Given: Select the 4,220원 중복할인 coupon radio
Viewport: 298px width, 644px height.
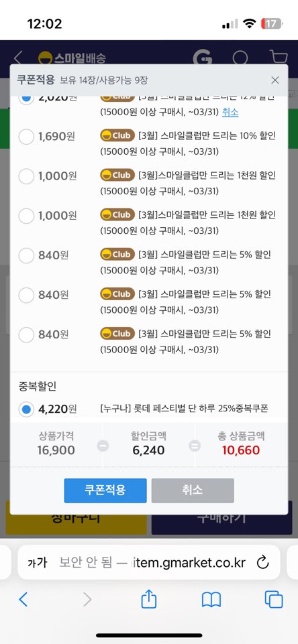Looking at the screenshot, I should (x=26, y=409).
